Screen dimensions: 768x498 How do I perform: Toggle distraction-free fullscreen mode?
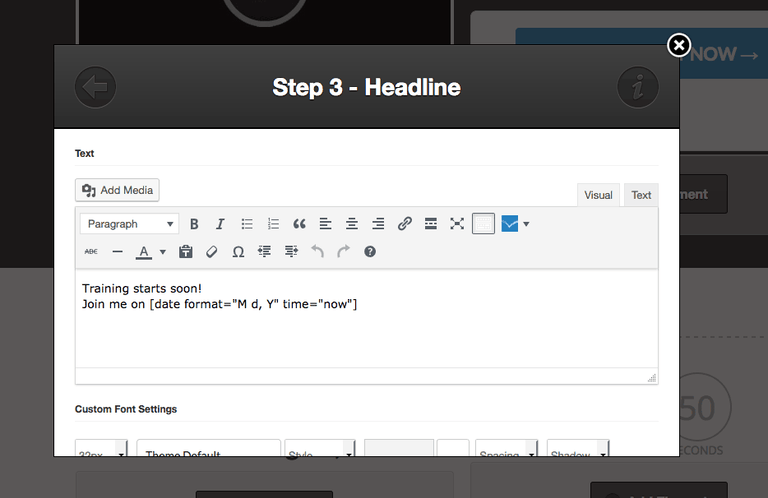tap(457, 224)
